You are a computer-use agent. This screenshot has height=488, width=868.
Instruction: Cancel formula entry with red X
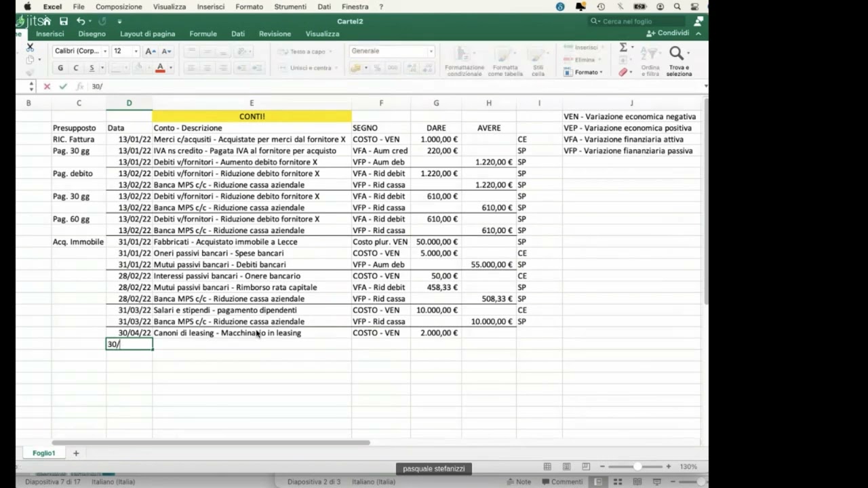47,86
